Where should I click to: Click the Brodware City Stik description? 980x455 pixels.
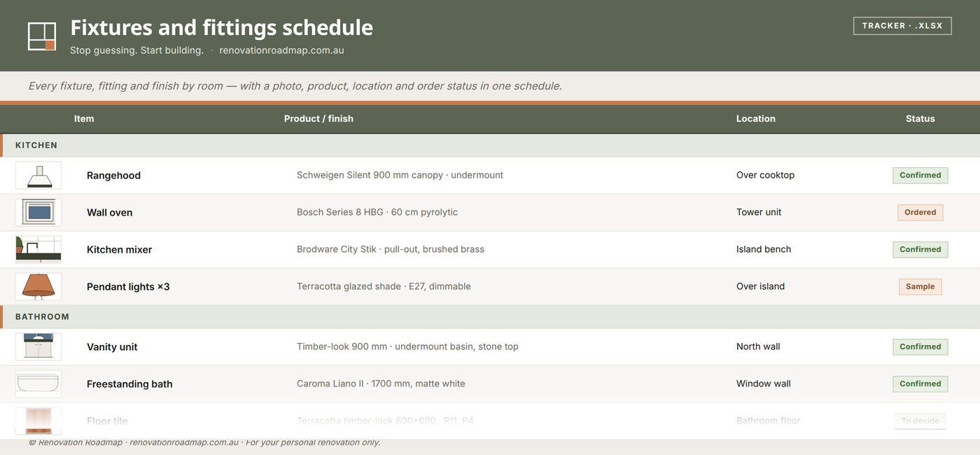pos(391,250)
